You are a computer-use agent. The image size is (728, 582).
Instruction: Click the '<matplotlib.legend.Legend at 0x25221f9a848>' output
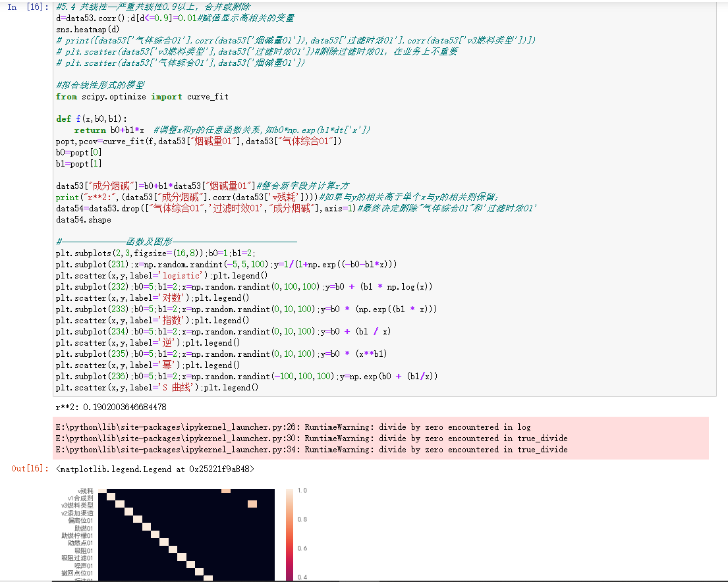pyautogui.click(x=155, y=469)
